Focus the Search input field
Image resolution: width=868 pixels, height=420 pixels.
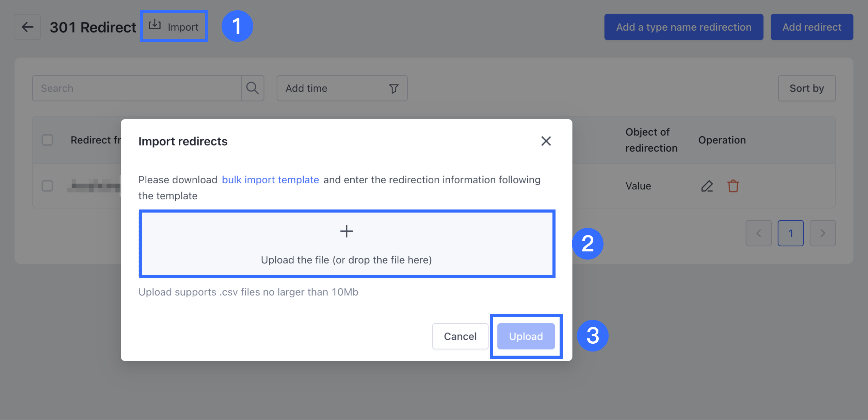point(137,88)
